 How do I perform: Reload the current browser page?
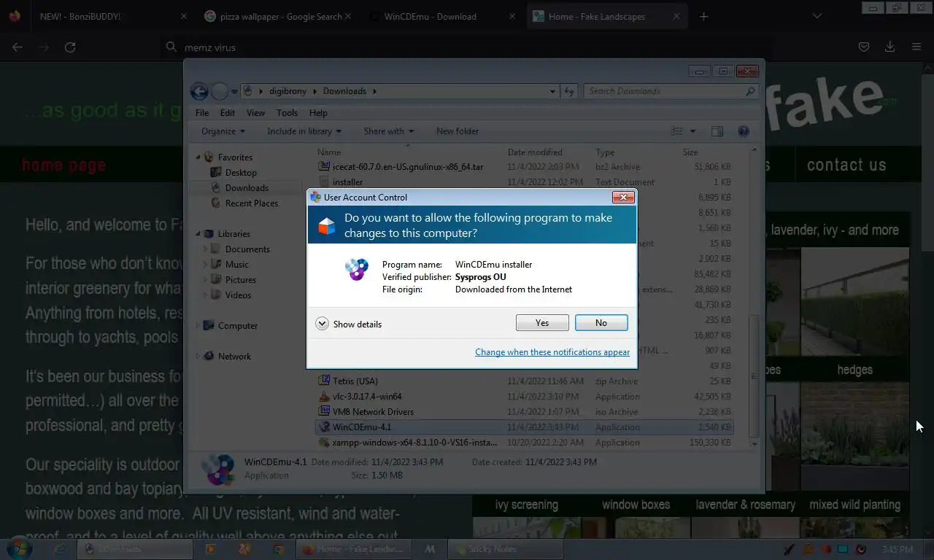point(70,47)
